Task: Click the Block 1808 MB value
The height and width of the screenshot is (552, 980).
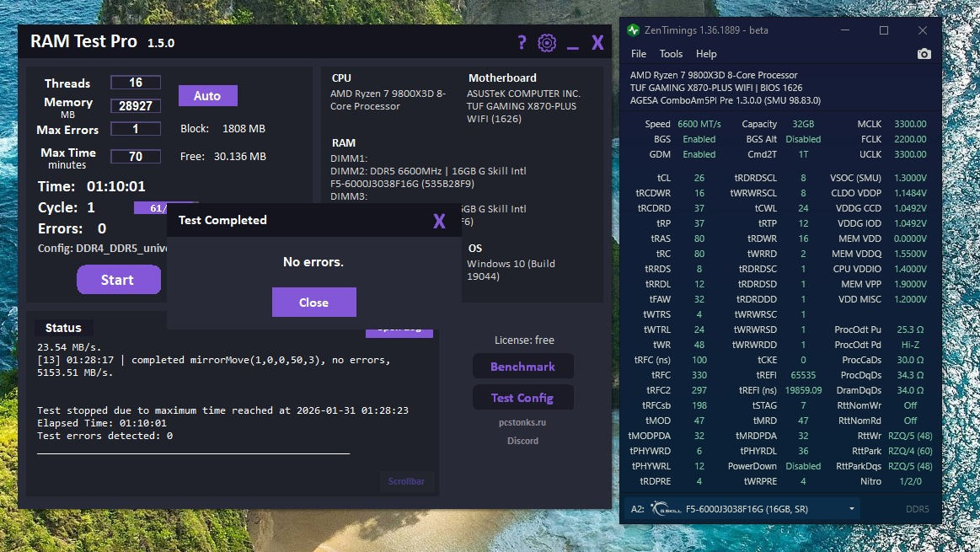Action: click(x=244, y=129)
